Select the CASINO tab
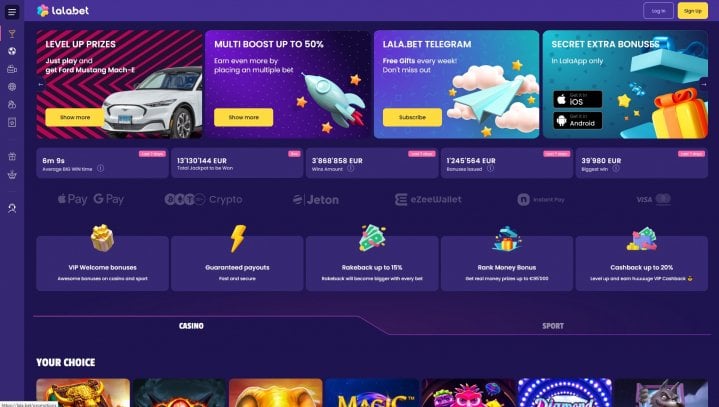 tap(191, 326)
